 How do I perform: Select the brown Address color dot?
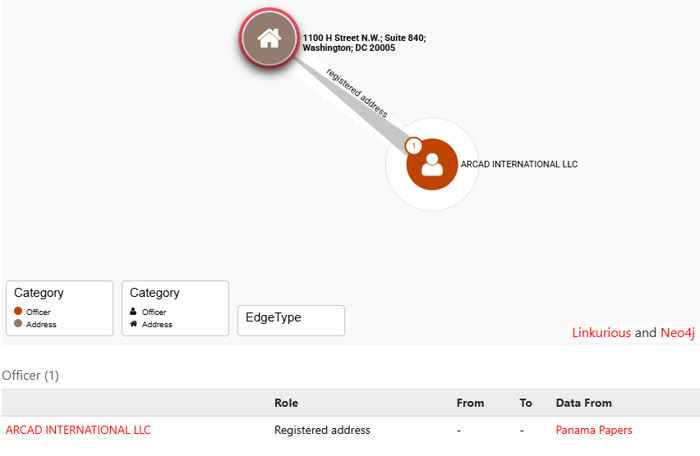click(x=18, y=324)
